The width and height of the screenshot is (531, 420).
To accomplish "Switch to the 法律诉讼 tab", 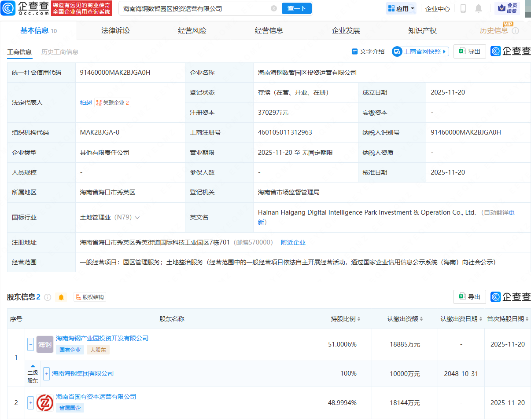I will [x=115, y=30].
